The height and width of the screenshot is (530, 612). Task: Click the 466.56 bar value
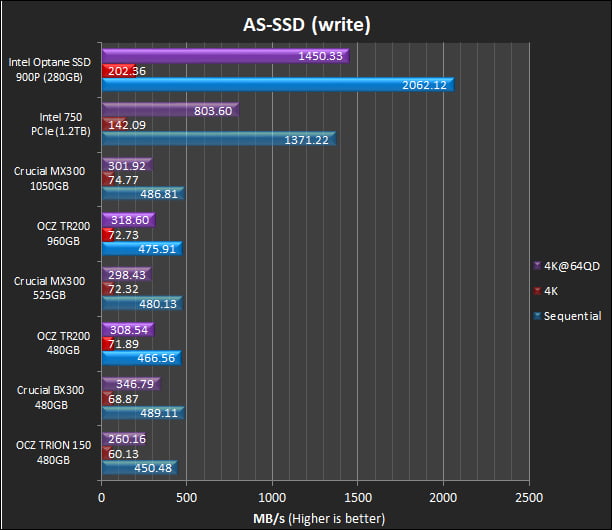pyautogui.click(x=156, y=358)
